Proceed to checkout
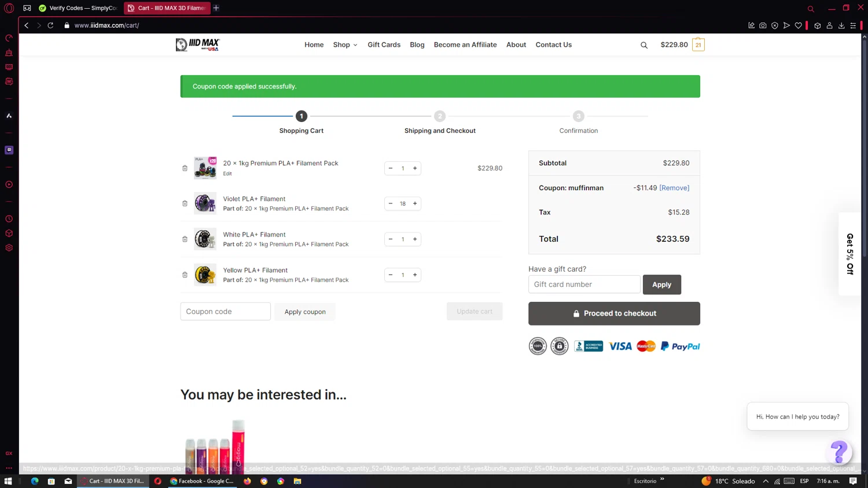 click(614, 313)
